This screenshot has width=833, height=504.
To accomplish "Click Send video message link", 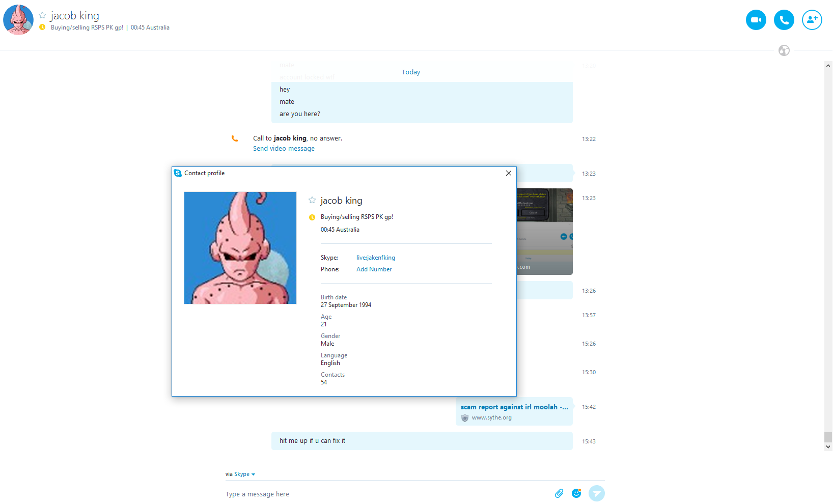I will (284, 149).
